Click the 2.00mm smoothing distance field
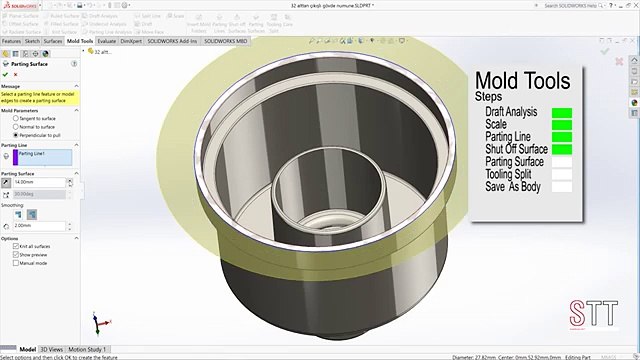 (x=39, y=226)
